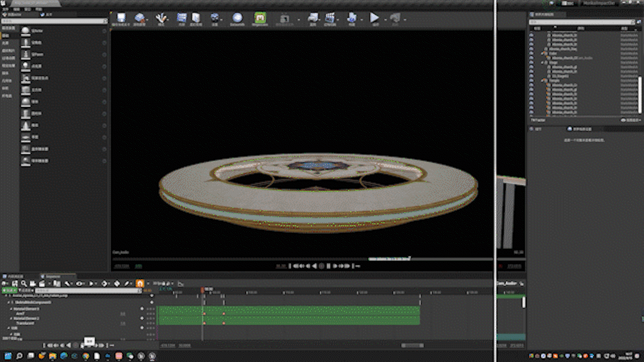Open Sequencer eye view options icon
The image size is (644, 362).
pyautogui.click(x=79, y=284)
